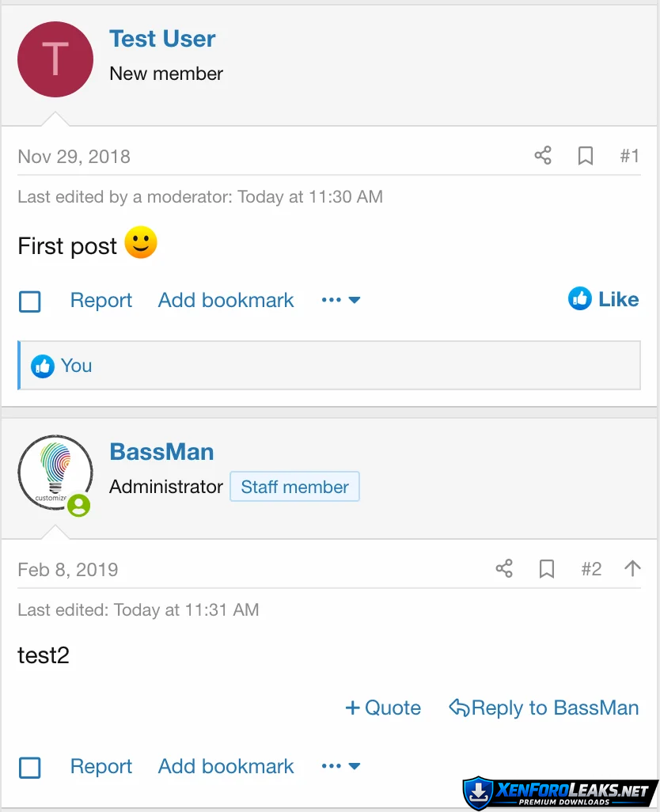Click the thumbs-up Like button
The height and width of the screenshot is (812, 660).
603,299
